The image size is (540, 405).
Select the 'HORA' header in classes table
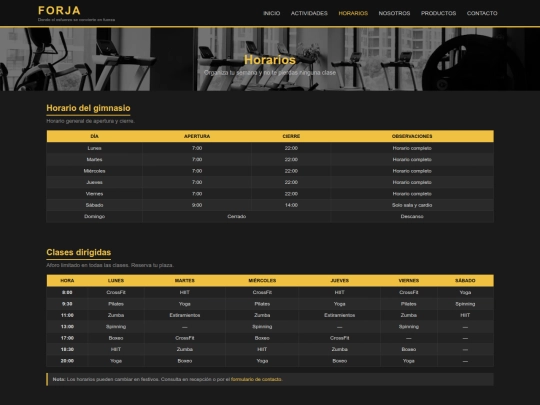coord(67,281)
